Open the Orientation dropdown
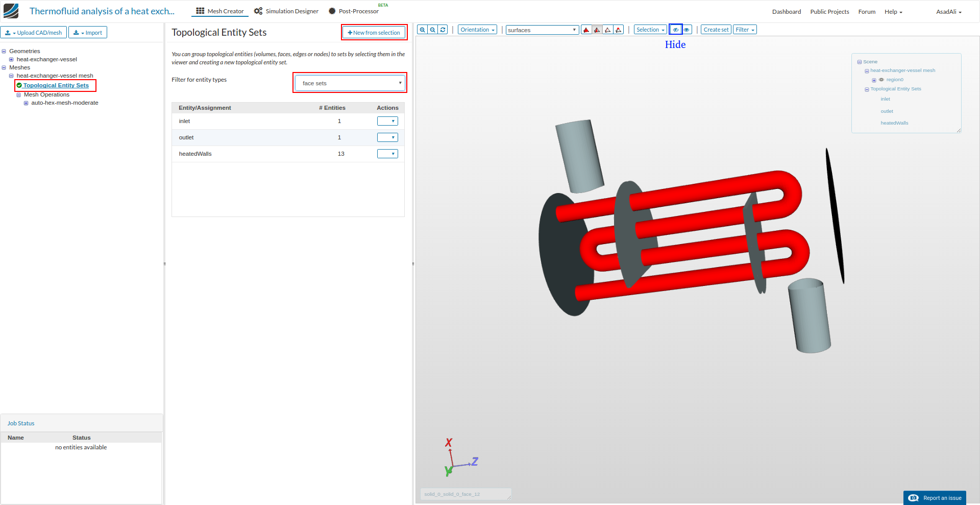 pos(477,29)
